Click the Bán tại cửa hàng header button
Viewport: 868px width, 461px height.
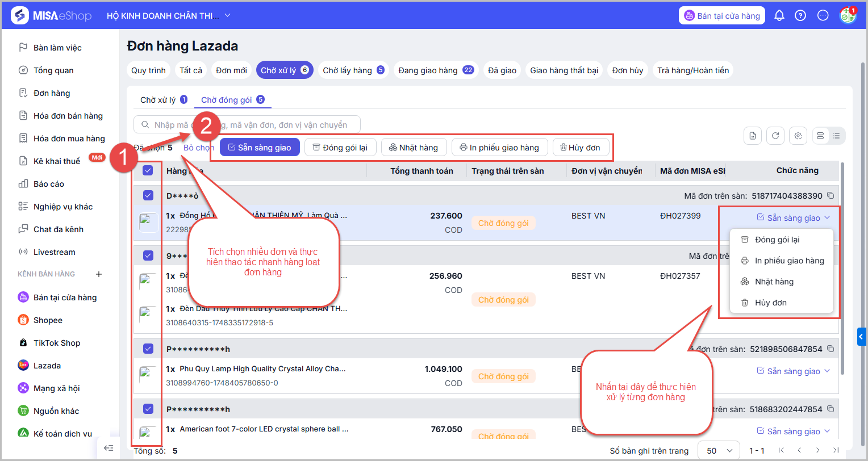tap(722, 16)
